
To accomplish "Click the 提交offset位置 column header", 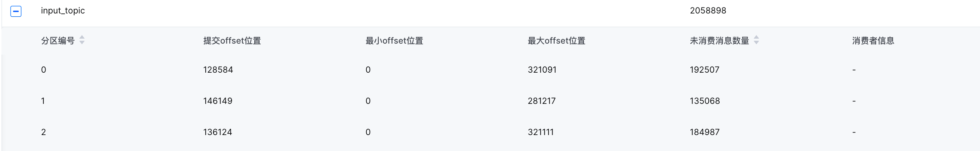I will coord(232,40).
